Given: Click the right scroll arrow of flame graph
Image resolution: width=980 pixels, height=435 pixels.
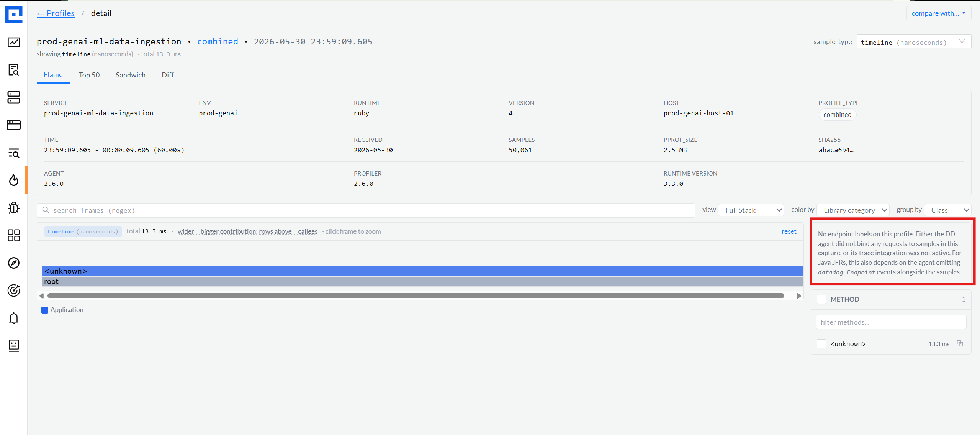Looking at the screenshot, I should [x=799, y=295].
